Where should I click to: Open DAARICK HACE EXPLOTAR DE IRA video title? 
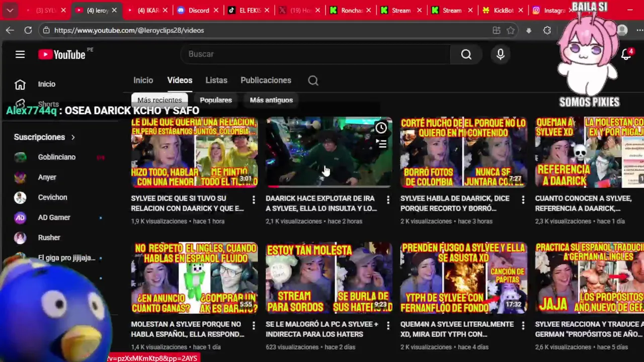coord(321,203)
